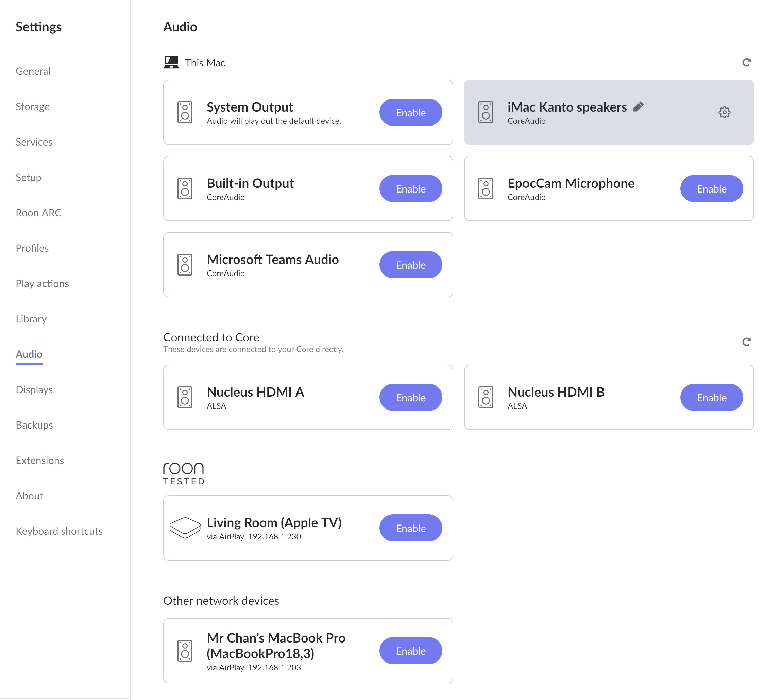
Task: Open the General settings section
Action: tap(33, 71)
